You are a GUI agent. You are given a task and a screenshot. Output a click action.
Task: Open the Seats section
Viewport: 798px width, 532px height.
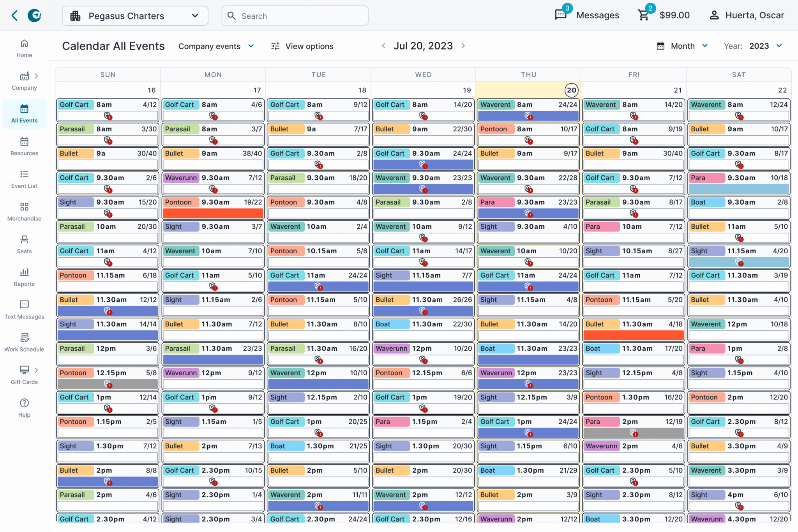24,244
